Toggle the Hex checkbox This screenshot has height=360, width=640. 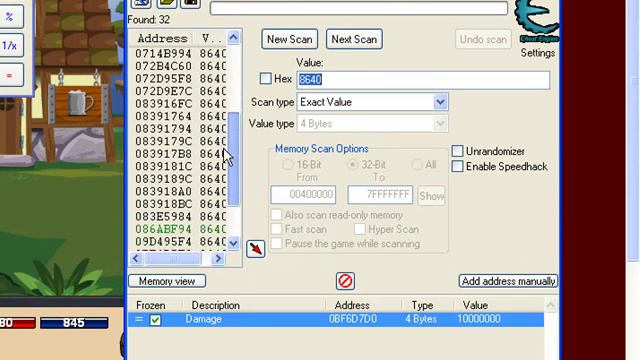point(265,78)
